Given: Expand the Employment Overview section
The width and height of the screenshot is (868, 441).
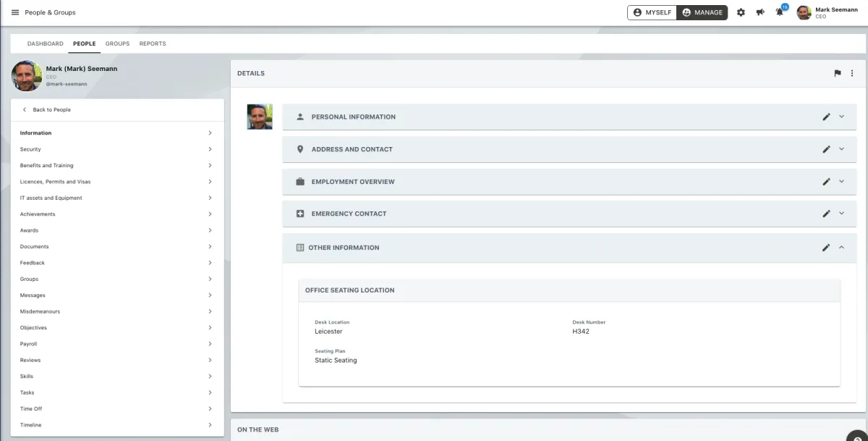Looking at the screenshot, I should [x=841, y=182].
